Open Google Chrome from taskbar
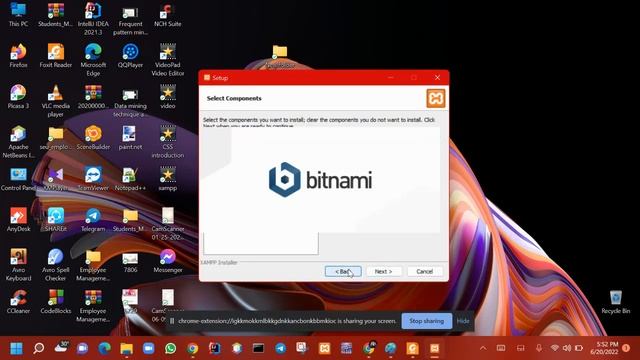The height and width of the screenshot is (360, 640). [193, 348]
